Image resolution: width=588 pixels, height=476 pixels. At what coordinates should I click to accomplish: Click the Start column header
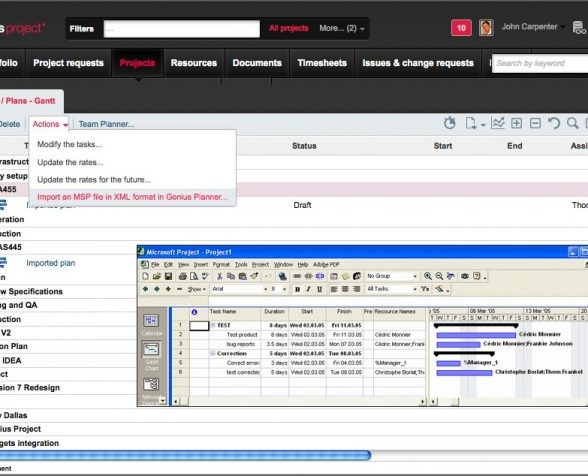(442, 146)
